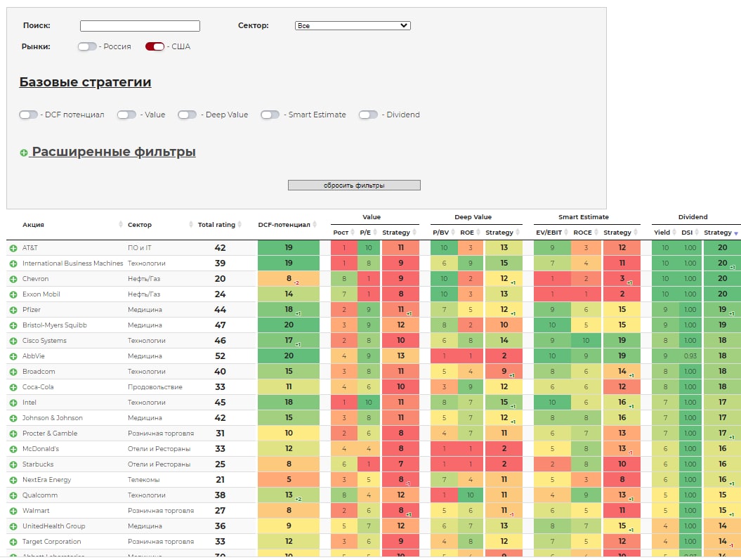741x560 pixels.
Task: Expand Johnson & Johnson row
Action: [13, 418]
